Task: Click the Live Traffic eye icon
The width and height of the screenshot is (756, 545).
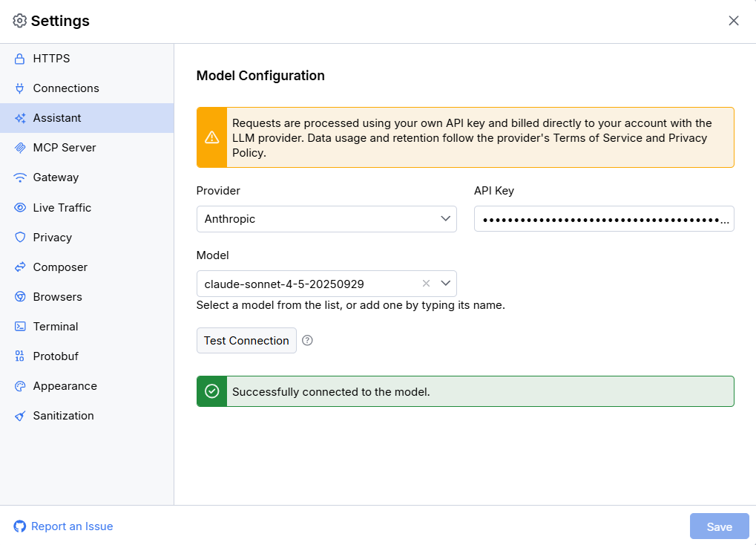Action: click(19, 207)
